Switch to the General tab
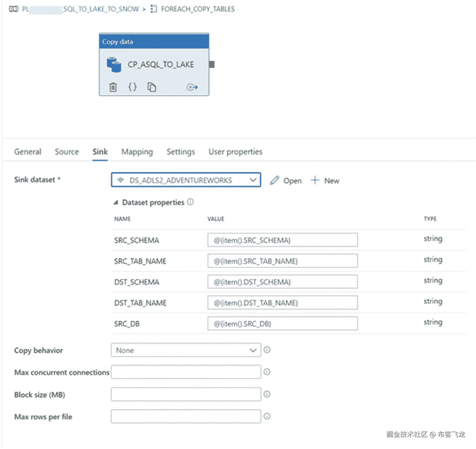This screenshot has height=449, width=476. click(28, 152)
